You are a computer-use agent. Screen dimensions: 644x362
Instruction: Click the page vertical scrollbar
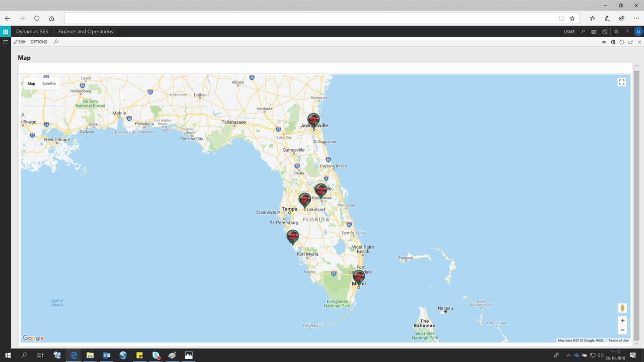click(636, 204)
